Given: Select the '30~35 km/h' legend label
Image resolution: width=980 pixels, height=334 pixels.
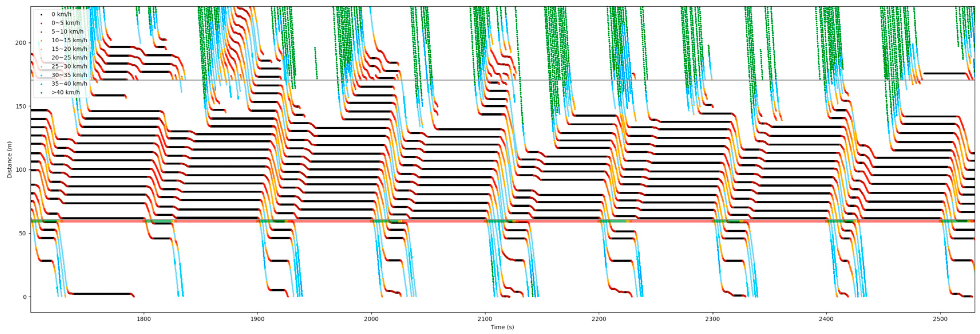Looking at the screenshot, I should point(69,75).
